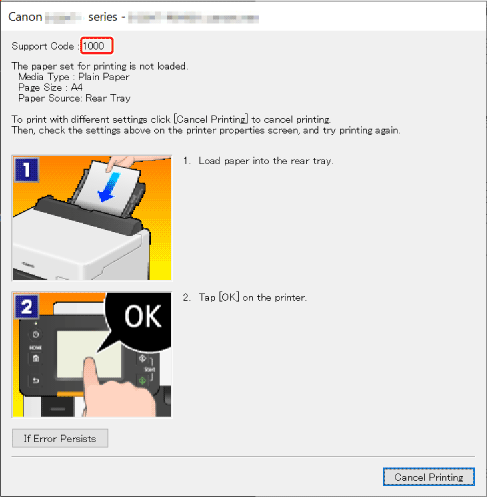Click the Cancel Printing button
Image resolution: width=487 pixels, height=497 pixels.
tap(429, 477)
